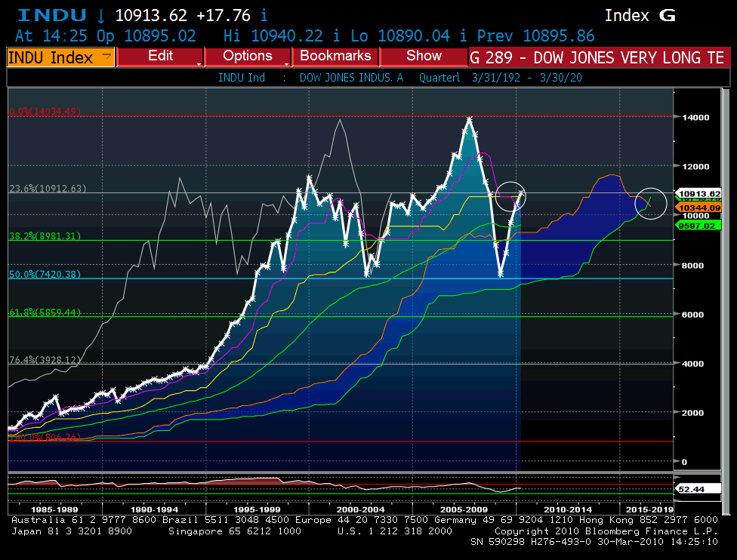Click the 38.2%(8981.31) Fibonacci label
The image size is (737, 560).
(45, 235)
